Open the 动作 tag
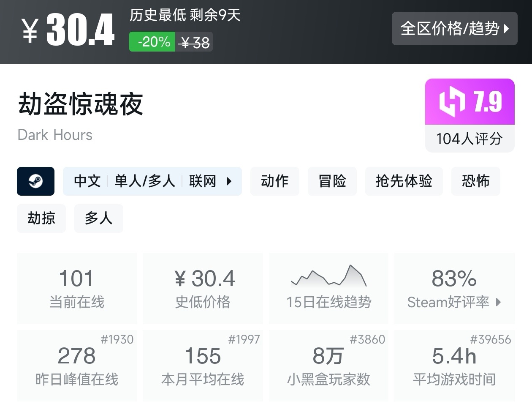 [x=275, y=181]
